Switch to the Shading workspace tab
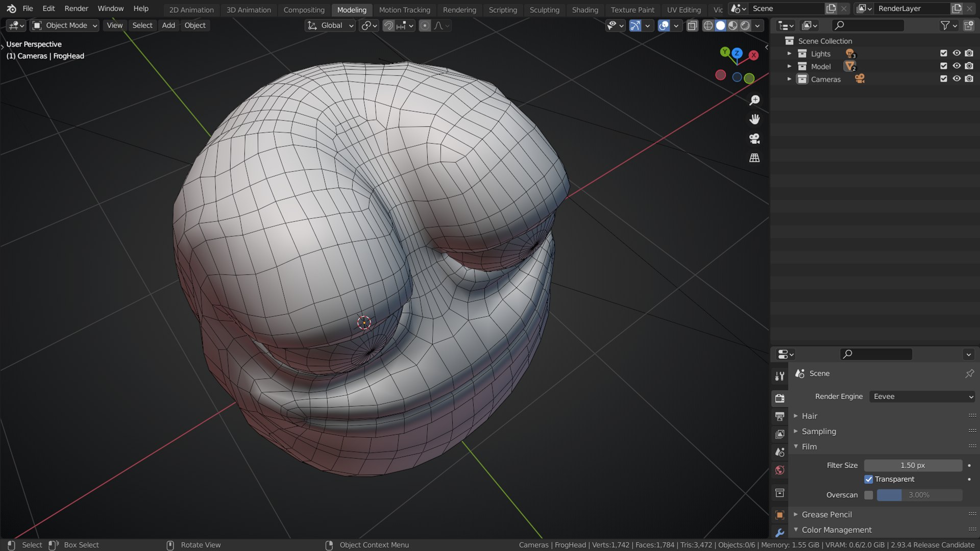 pyautogui.click(x=585, y=10)
